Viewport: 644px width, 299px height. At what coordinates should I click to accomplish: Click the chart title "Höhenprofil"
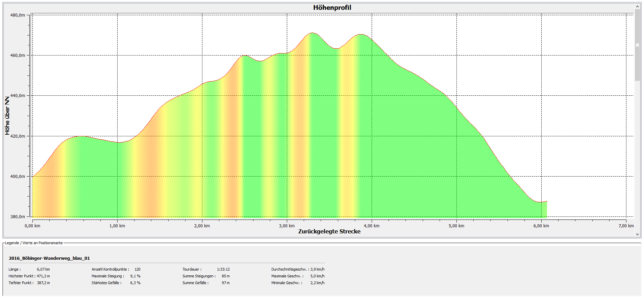332,7
